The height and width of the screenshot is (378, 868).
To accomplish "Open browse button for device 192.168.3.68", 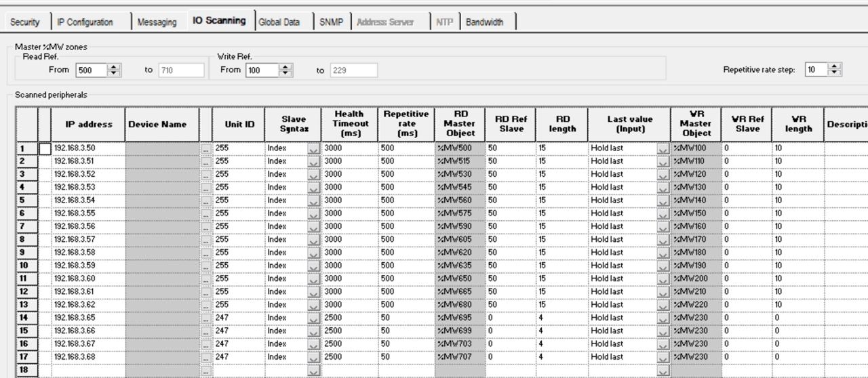I will [x=205, y=357].
